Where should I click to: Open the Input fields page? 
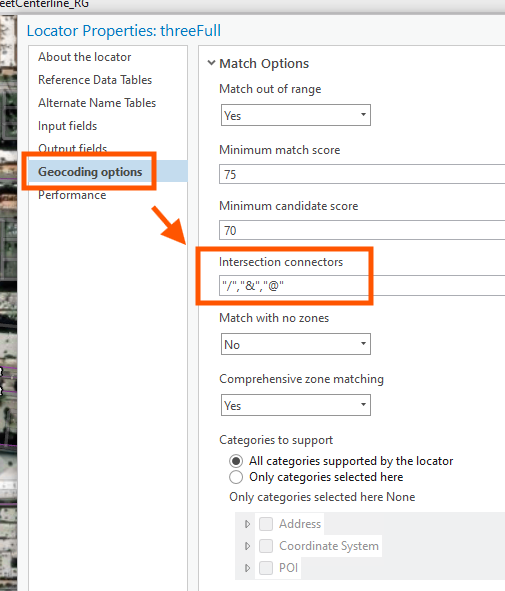pos(67,126)
